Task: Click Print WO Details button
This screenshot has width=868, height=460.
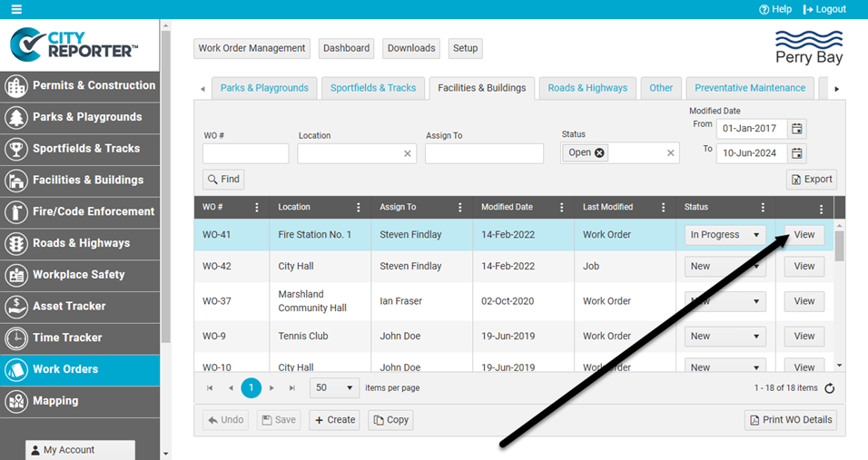Action: [790, 420]
